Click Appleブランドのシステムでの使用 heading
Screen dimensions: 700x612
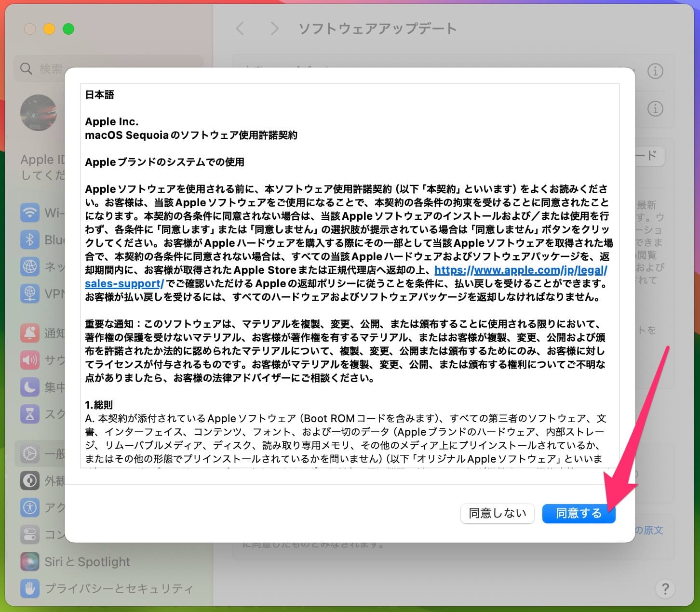click(164, 162)
